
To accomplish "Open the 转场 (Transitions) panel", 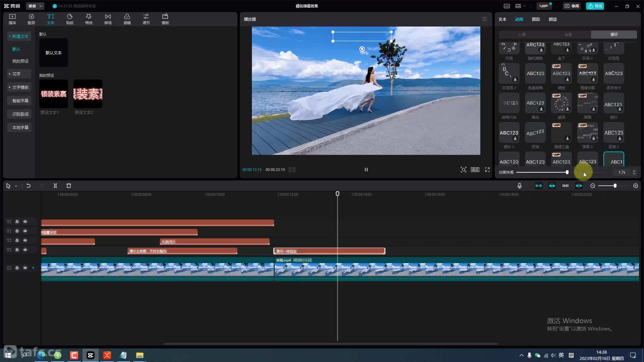I will point(108,19).
